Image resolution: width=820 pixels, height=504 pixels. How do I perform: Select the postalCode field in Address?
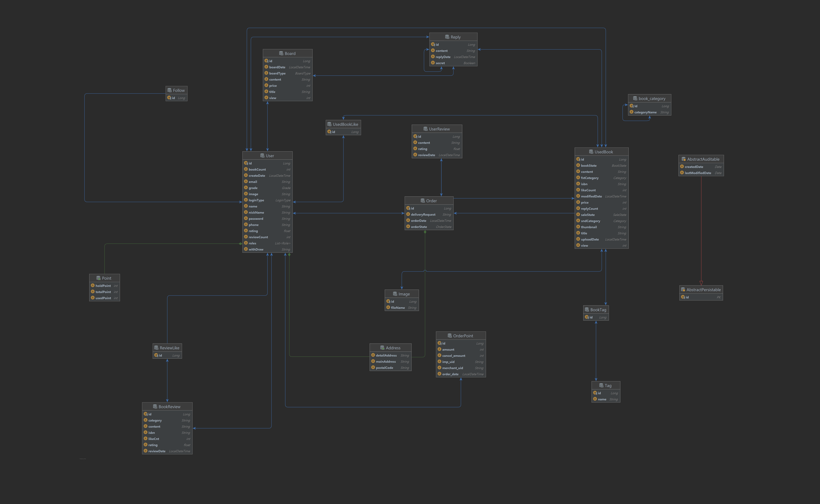pos(384,368)
